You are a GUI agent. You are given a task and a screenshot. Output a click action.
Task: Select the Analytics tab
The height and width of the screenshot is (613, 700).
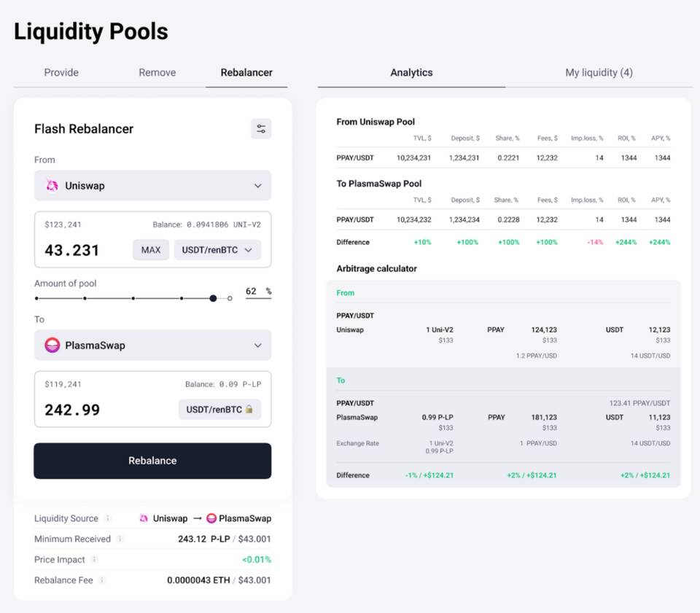(x=411, y=73)
